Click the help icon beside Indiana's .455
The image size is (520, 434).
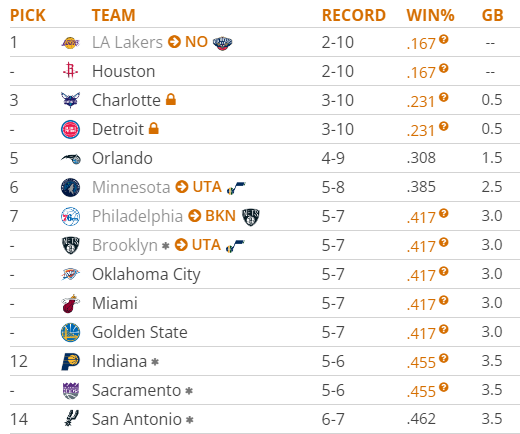point(443,358)
